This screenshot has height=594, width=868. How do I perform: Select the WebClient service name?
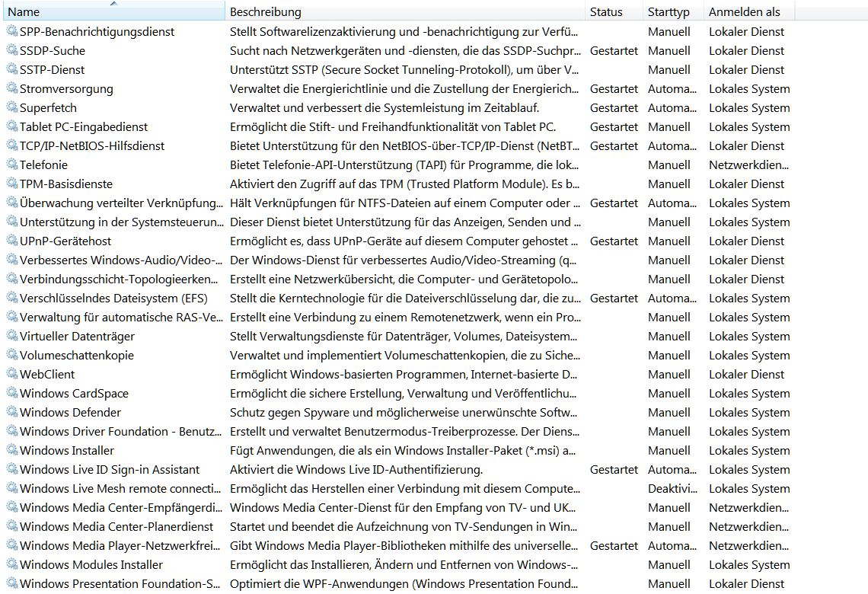tap(47, 374)
